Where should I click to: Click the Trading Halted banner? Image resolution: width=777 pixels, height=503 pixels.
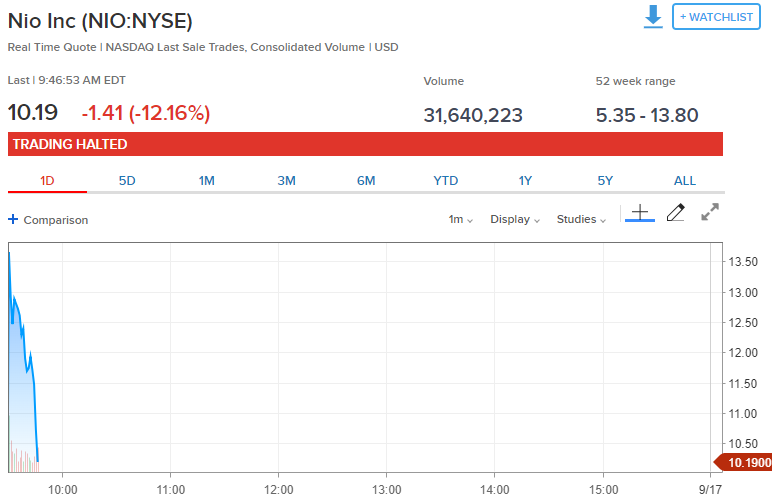tap(365, 144)
